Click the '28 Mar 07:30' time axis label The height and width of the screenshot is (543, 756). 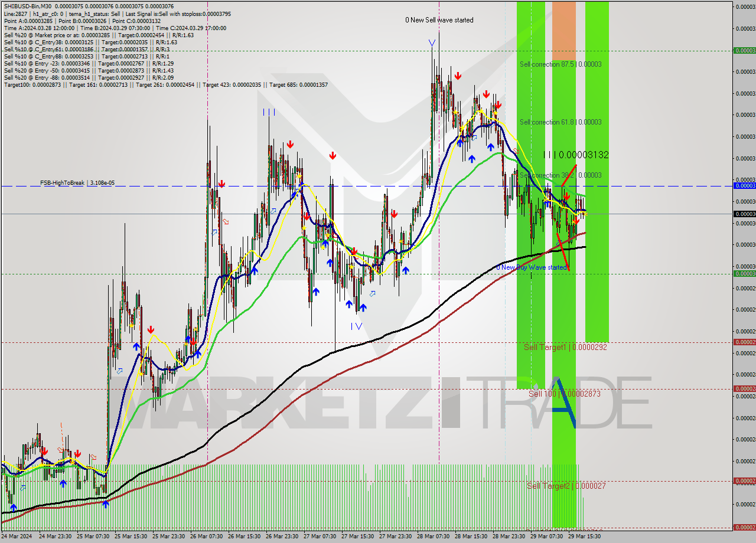click(x=434, y=537)
